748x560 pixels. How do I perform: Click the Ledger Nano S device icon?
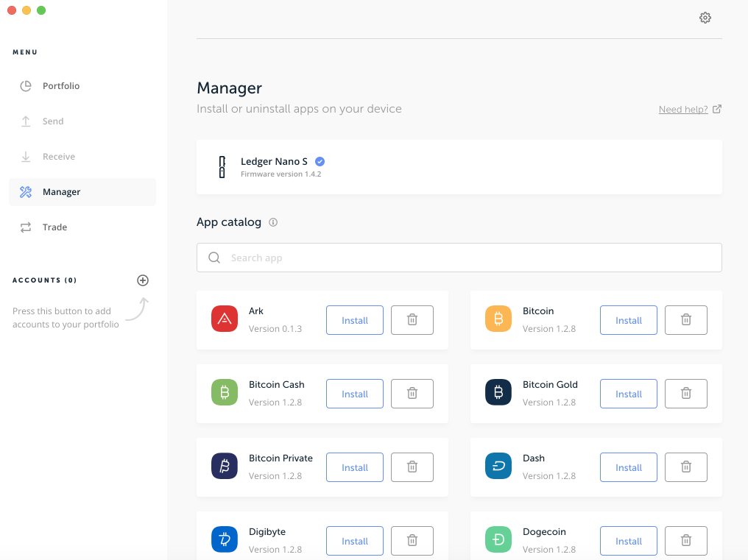point(222,167)
